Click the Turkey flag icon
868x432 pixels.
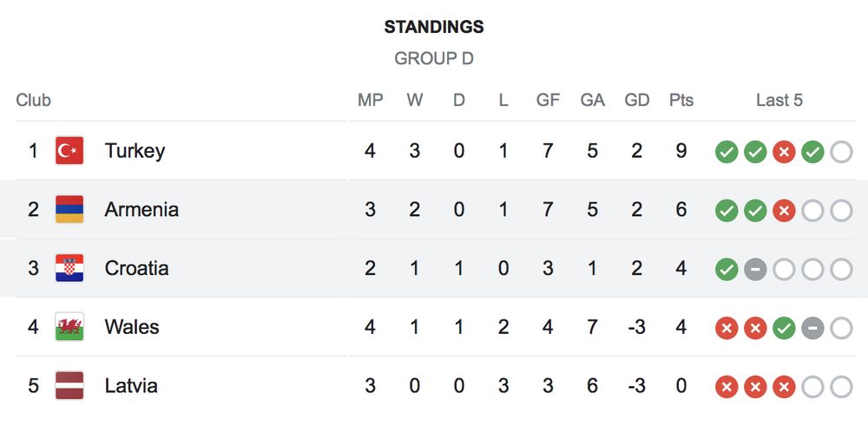69,150
